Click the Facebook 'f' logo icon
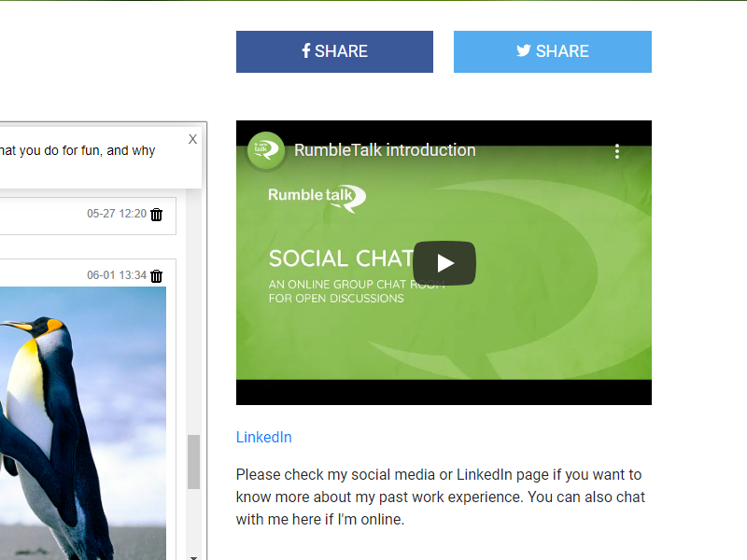 click(x=305, y=51)
